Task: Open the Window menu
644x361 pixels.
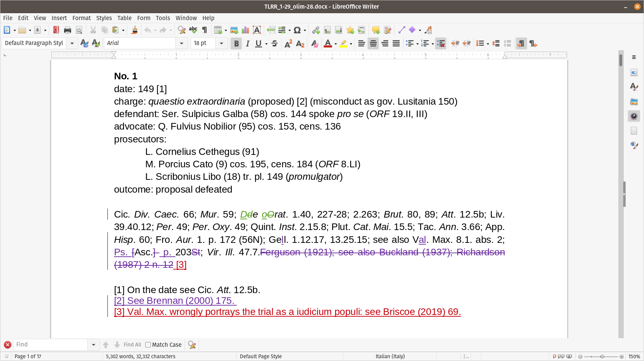Action: 186,18
